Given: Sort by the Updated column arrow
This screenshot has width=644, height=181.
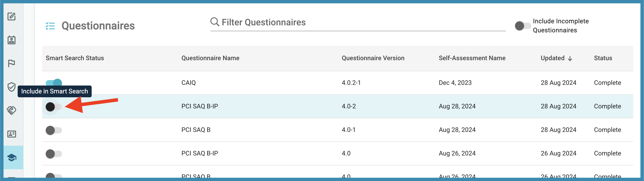Looking at the screenshot, I should click(570, 59).
